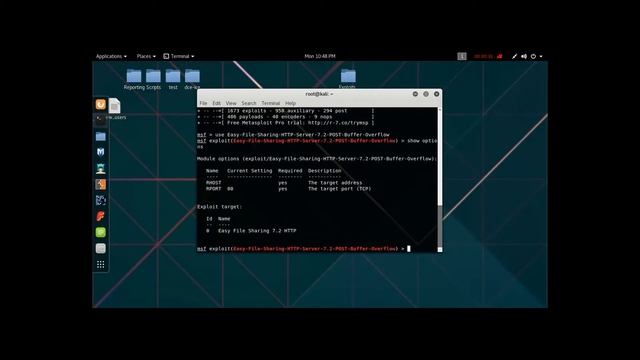The image size is (640, 360).
Task: Click the 'Free Metasploit Pro trial' line
Action: tap(286, 122)
